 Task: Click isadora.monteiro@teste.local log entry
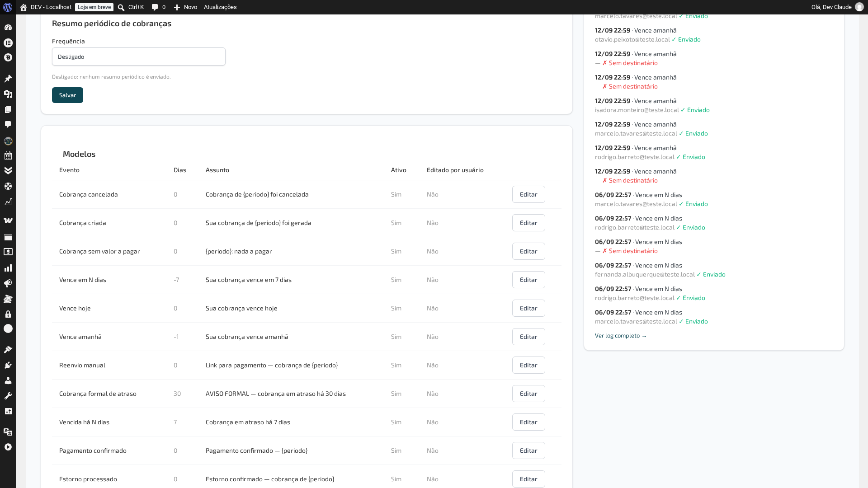[637, 110]
